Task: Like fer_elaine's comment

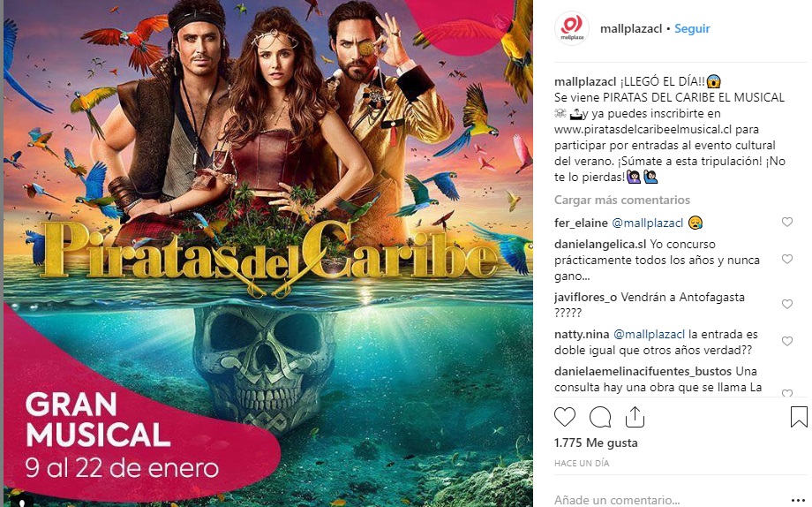Action: click(786, 222)
